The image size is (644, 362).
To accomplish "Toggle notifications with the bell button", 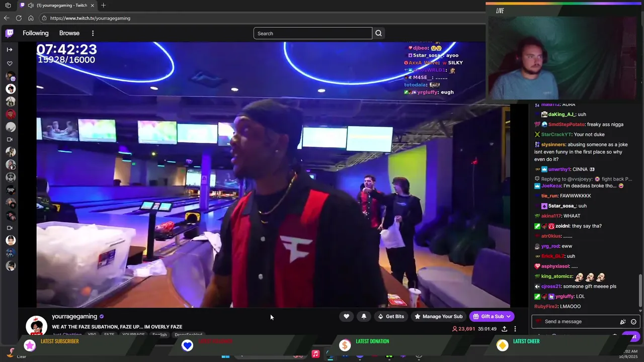I will click(x=364, y=316).
